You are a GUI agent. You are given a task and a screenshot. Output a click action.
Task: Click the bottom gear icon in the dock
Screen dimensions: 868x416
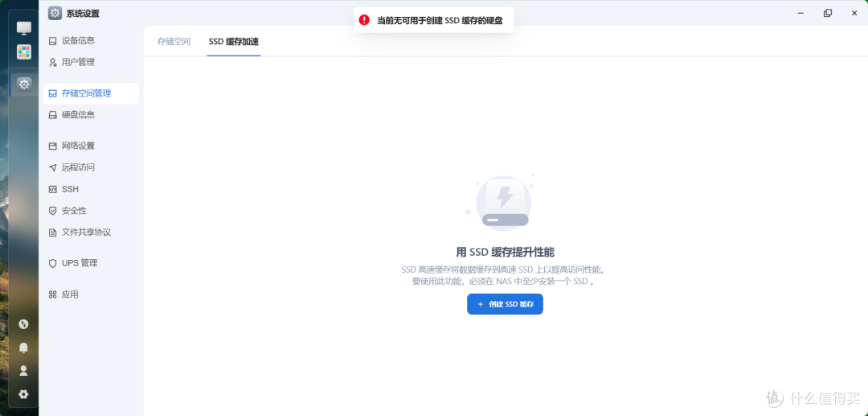[x=23, y=394]
